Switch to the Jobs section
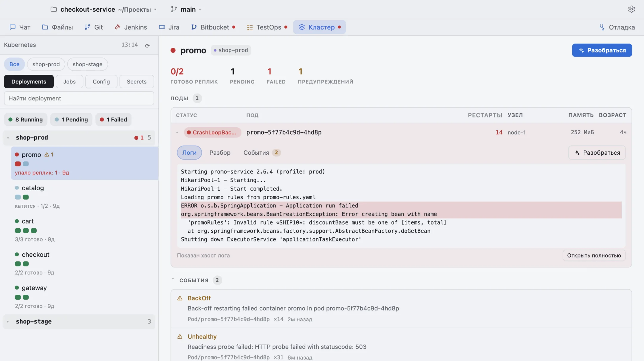644x361 pixels. (69, 82)
